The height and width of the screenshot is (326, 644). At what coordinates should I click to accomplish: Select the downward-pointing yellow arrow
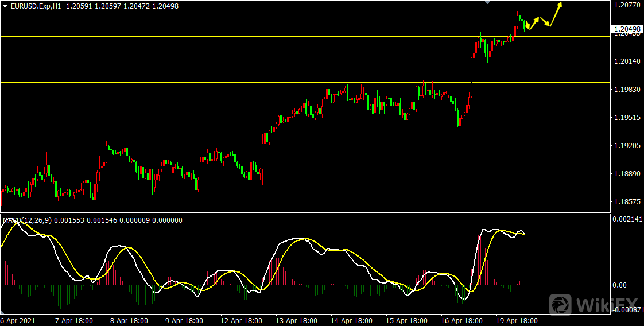pyautogui.click(x=545, y=21)
